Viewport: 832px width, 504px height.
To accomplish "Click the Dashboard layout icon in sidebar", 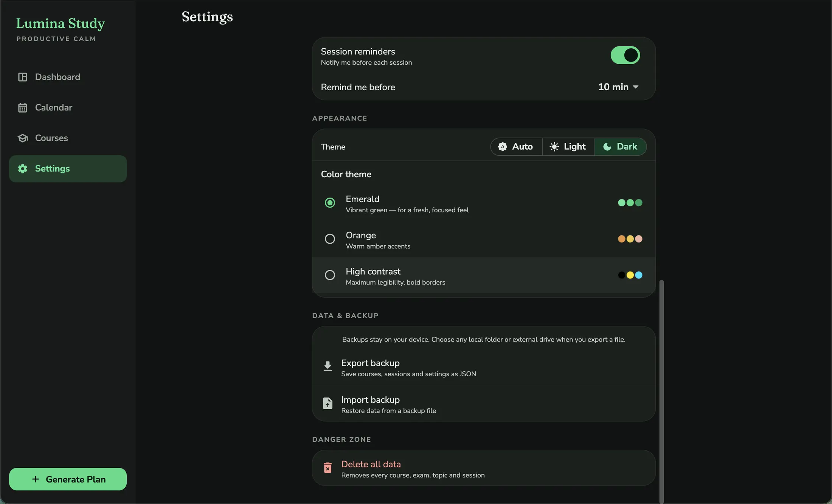I will tap(23, 77).
